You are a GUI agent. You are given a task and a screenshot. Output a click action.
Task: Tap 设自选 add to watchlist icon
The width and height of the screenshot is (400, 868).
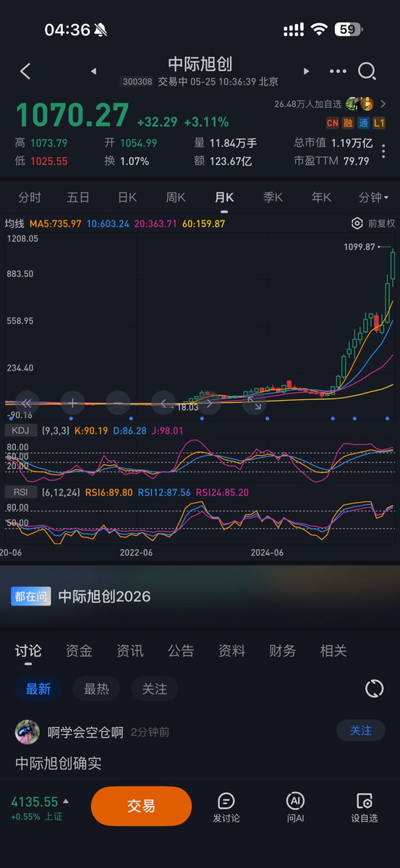pyautogui.click(x=364, y=807)
